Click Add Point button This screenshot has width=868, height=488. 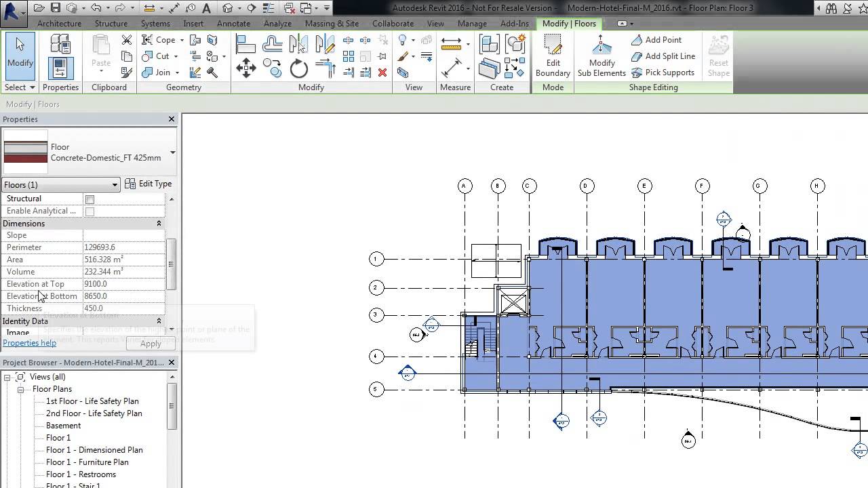pyautogui.click(x=656, y=40)
